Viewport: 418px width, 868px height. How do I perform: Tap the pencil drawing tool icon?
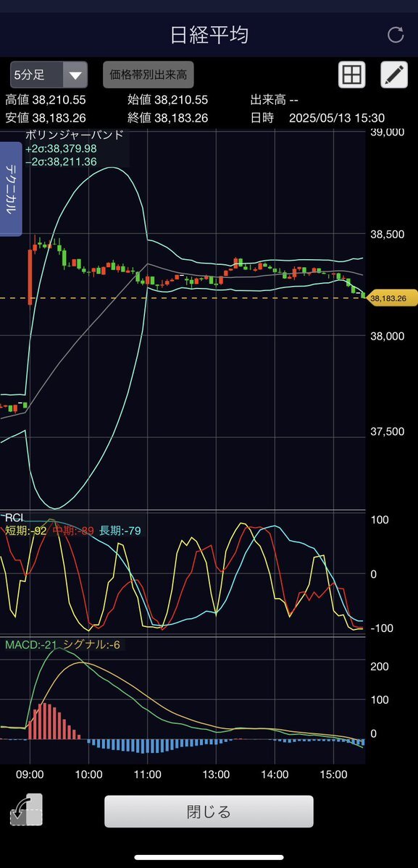pos(394,75)
